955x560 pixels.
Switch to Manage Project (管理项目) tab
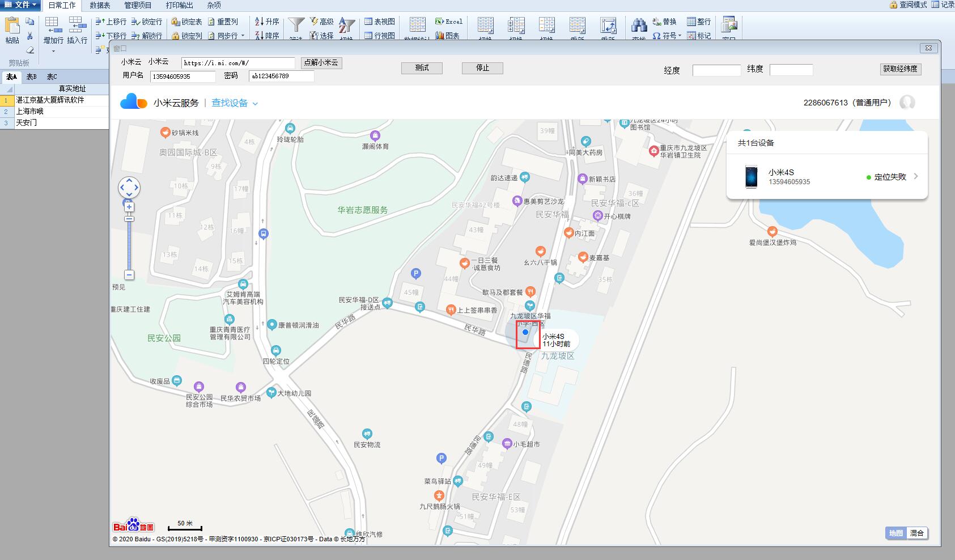click(x=138, y=5)
